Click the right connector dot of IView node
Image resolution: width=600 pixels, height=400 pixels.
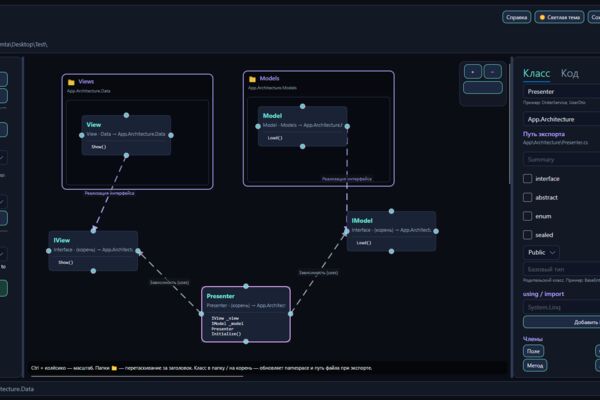tap(138, 251)
